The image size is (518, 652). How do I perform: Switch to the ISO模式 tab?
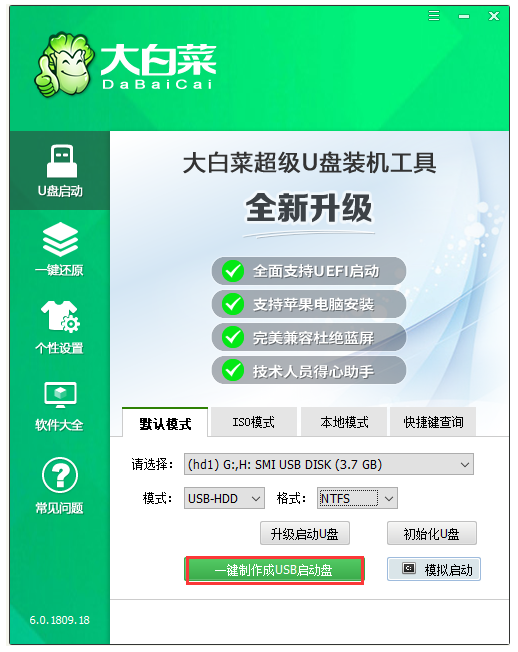(254, 422)
